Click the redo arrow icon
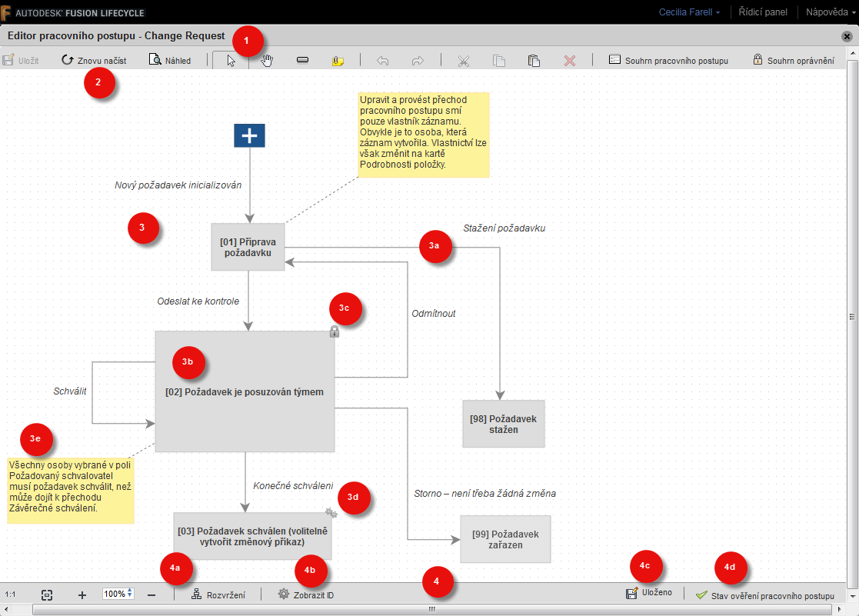 [418, 60]
